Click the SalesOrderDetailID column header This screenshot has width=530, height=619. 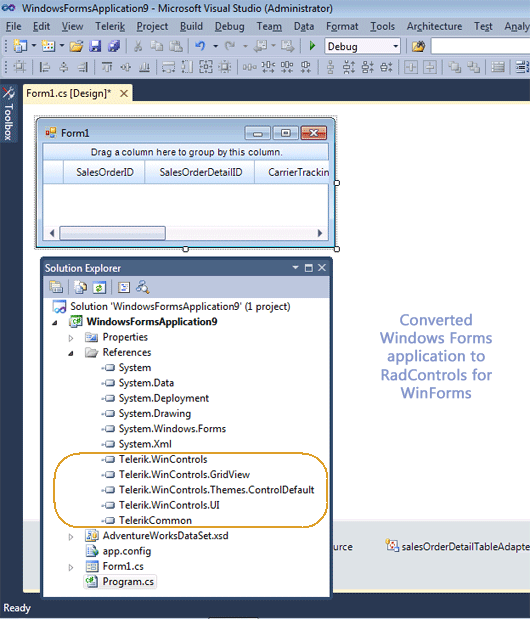[200, 172]
